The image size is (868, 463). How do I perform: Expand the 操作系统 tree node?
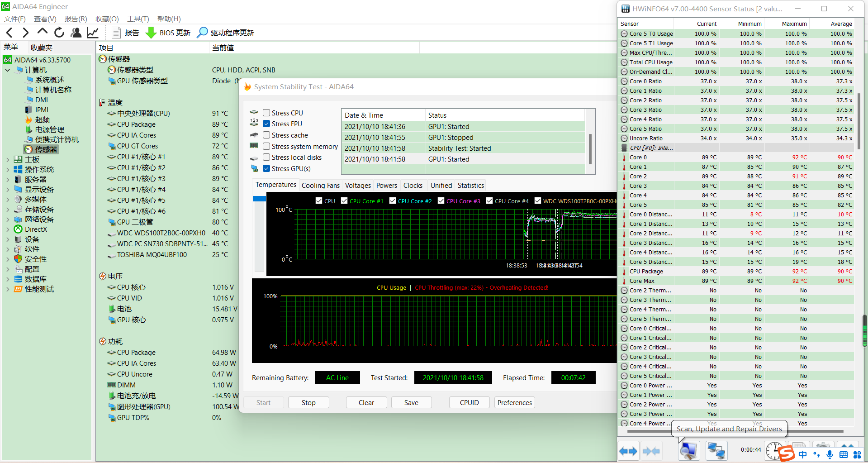(8, 169)
